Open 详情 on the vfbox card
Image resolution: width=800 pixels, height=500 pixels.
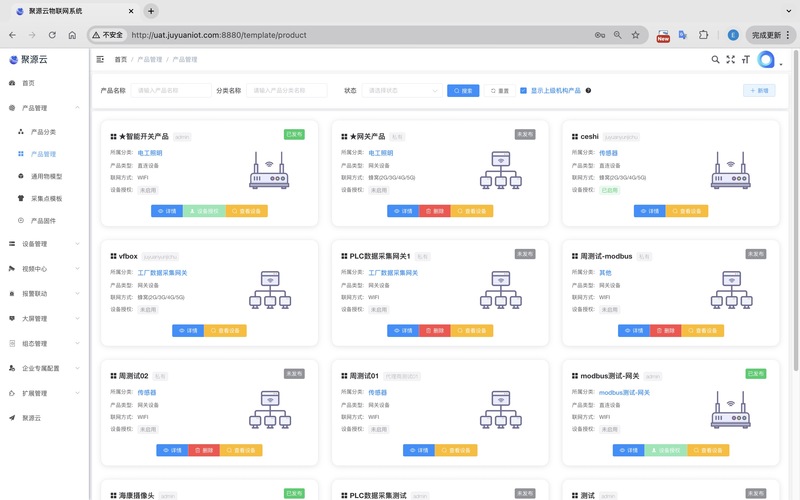[x=188, y=331]
